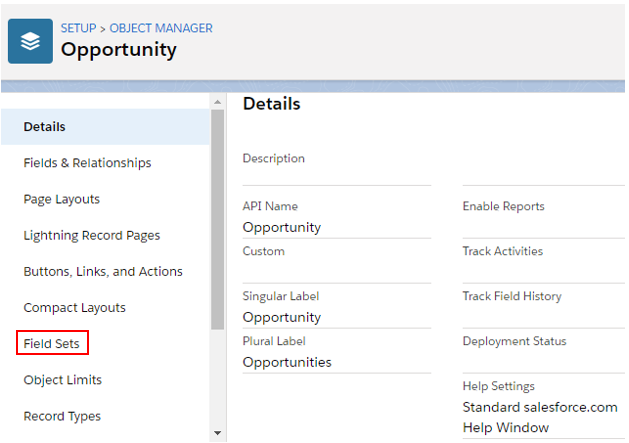This screenshot has height=443, width=629.
Task: Click the highlighted Field Sets item
Action: [x=53, y=344]
